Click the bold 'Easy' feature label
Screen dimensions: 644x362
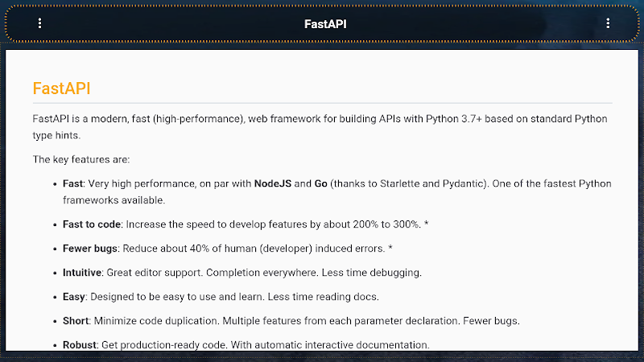pyautogui.click(x=74, y=297)
